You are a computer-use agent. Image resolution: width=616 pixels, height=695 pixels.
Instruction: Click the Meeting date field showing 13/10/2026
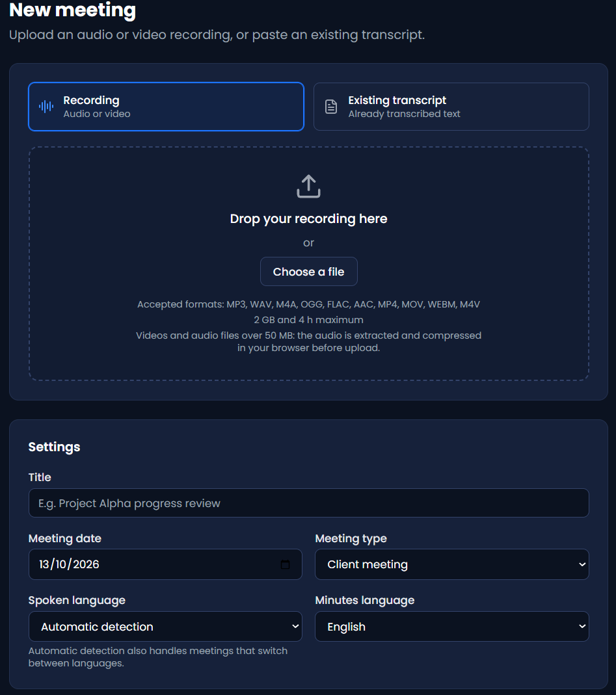165,564
